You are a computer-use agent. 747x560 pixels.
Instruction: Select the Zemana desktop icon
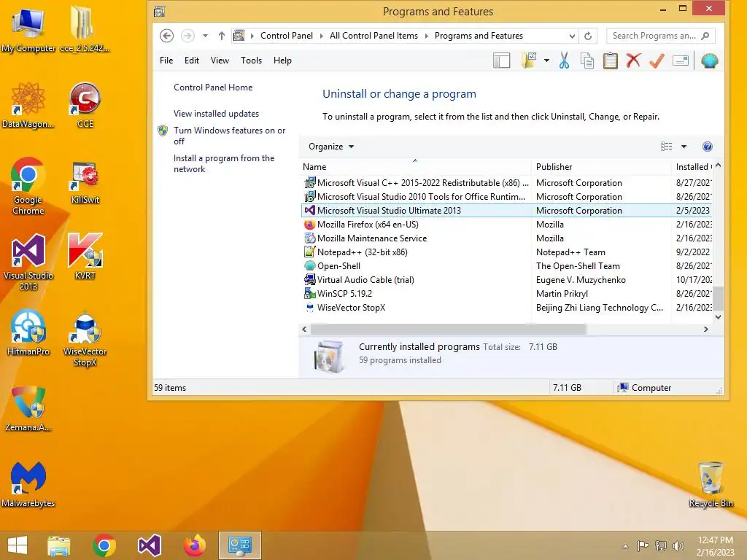[x=28, y=408]
